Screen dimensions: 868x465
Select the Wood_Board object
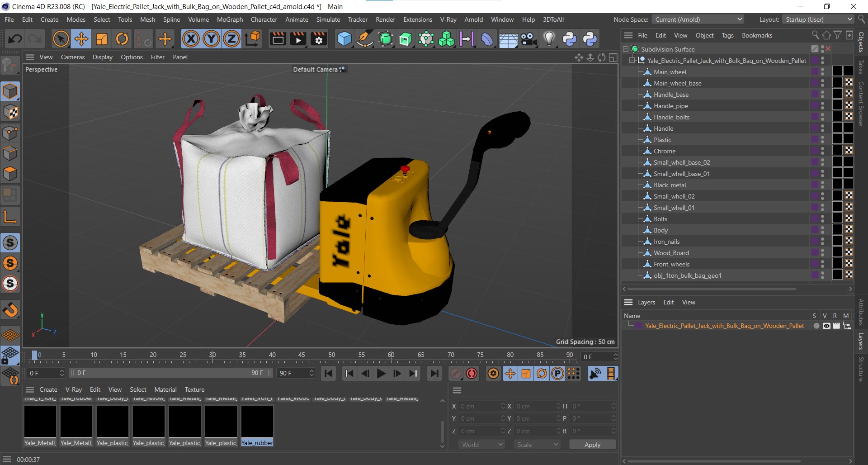point(671,253)
